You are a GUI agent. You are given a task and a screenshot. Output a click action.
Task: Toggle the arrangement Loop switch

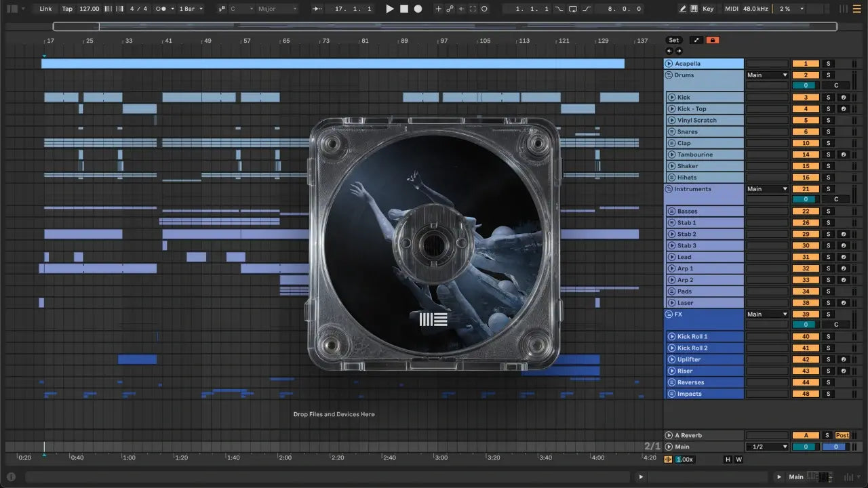[572, 9]
